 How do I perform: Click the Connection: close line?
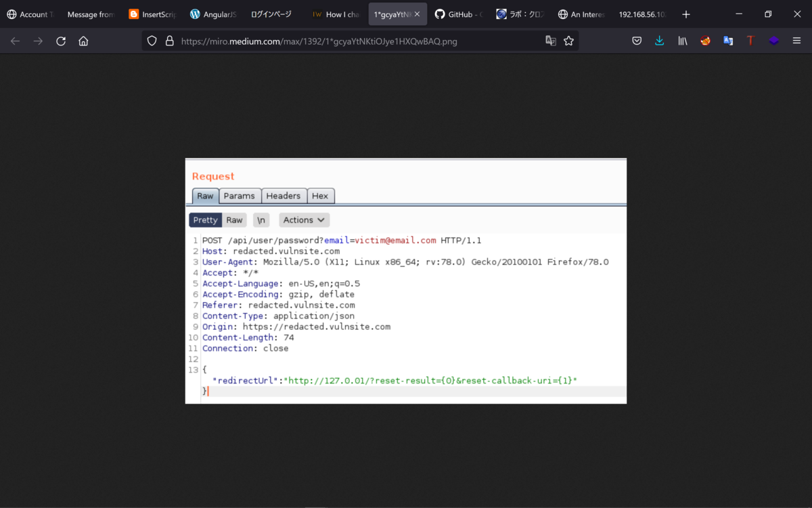pyautogui.click(x=245, y=349)
